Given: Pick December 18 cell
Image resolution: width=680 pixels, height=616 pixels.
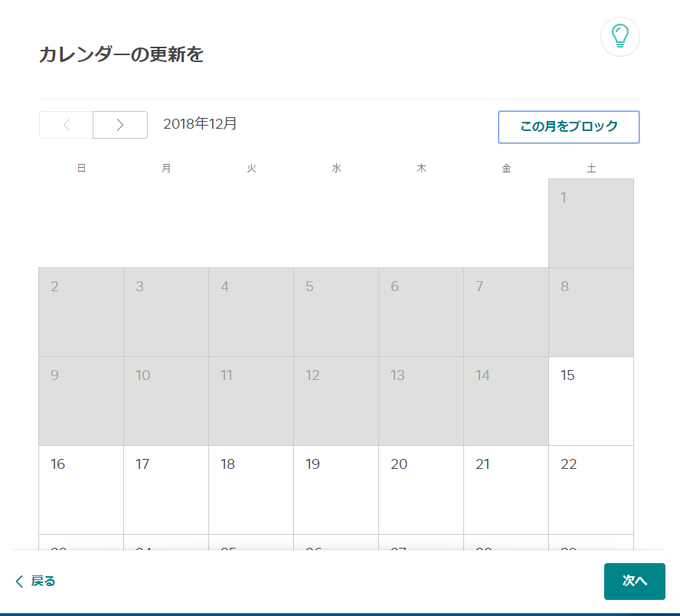Looking at the screenshot, I should click(251, 490).
